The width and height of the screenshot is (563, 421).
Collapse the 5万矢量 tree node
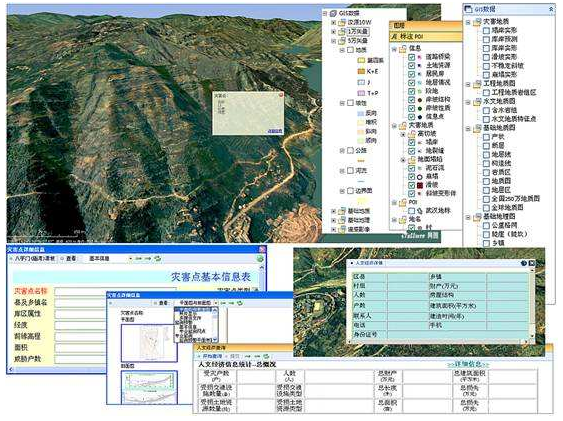[334, 41]
